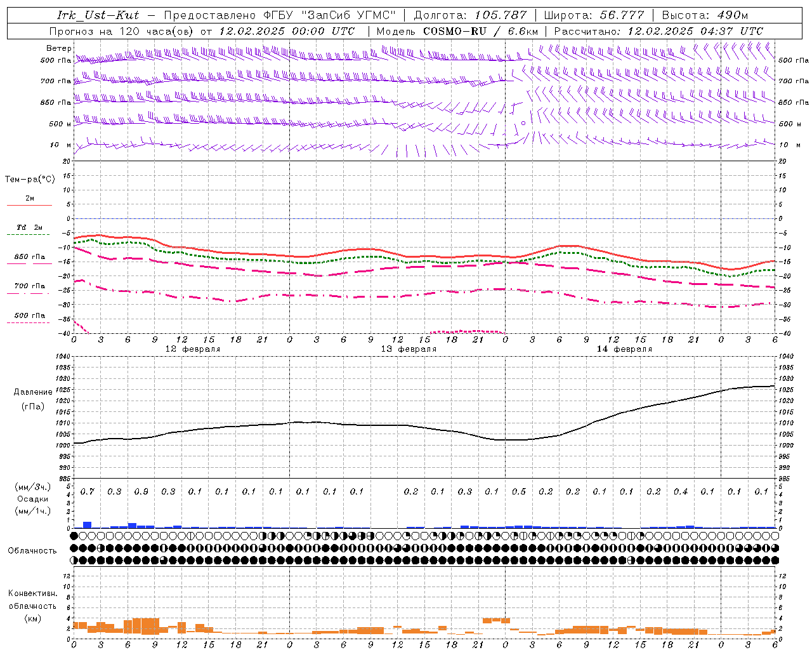Click the Конвективн. label of convective cloud panel
This screenshot has width=812, height=650.
33,594
